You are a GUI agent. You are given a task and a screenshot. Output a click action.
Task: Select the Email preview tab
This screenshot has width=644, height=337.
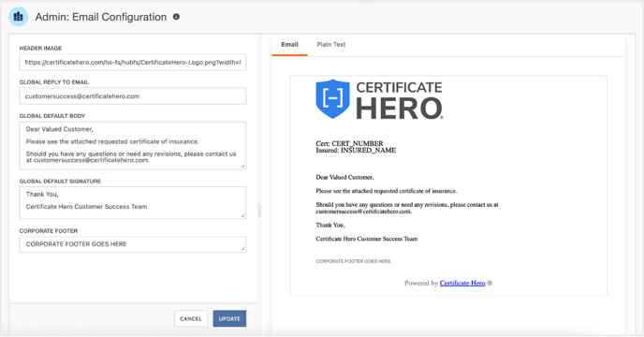(289, 44)
